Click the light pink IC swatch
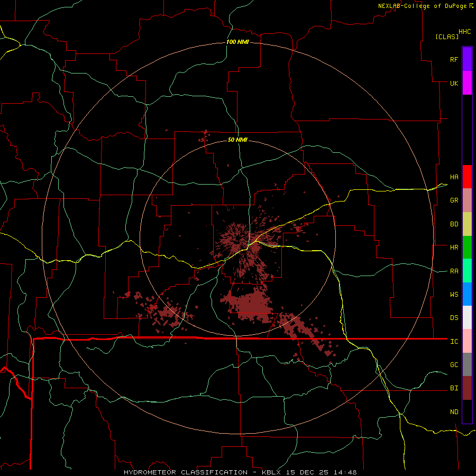 pos(467,341)
